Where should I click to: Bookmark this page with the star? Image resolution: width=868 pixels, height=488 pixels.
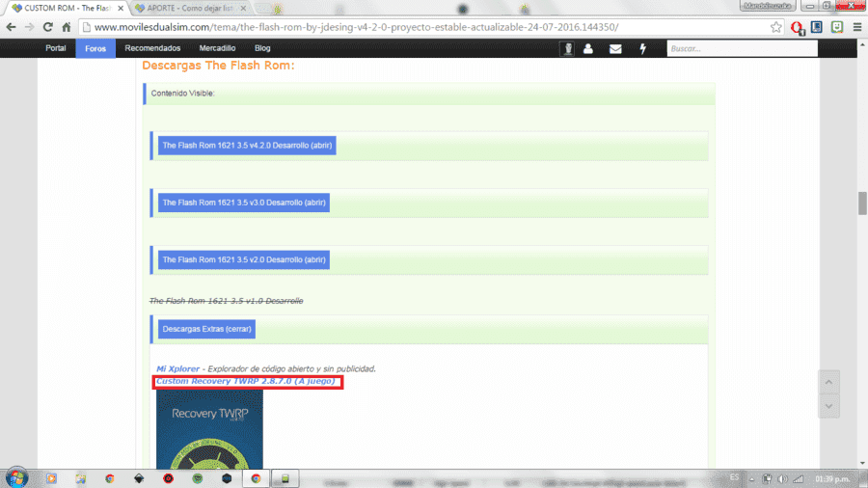776,27
